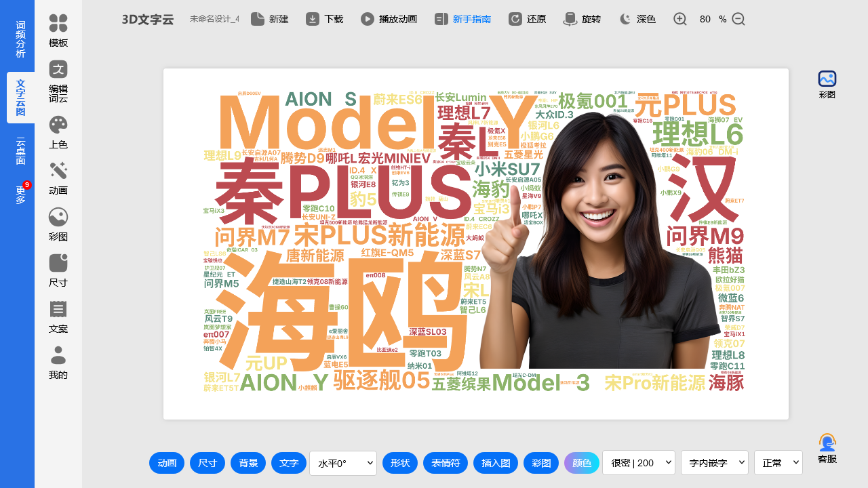Screen dimensions: 868x488
Task: Click the bottom 背景 button
Action: (x=248, y=463)
